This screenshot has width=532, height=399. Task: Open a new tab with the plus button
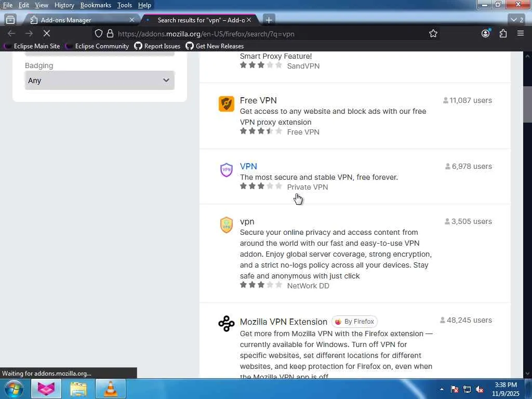269,20
